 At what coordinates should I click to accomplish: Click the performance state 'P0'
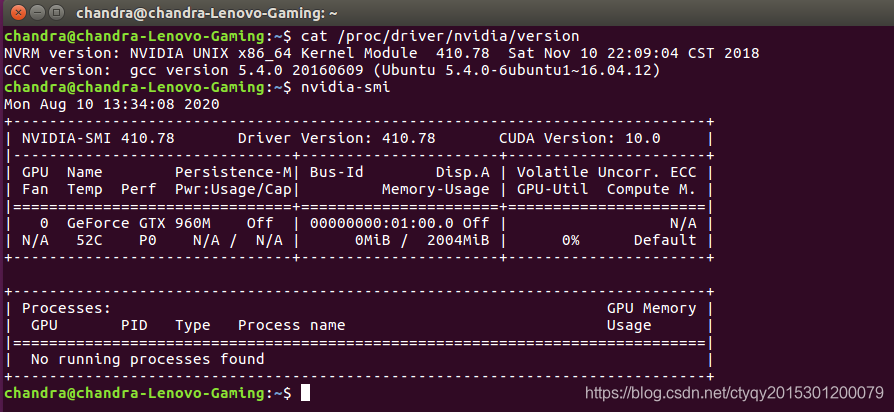pyautogui.click(x=147, y=240)
